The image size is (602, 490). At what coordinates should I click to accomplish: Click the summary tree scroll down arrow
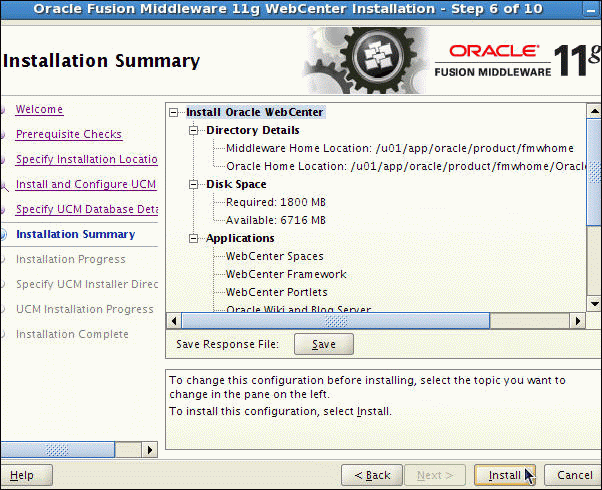[x=594, y=304]
